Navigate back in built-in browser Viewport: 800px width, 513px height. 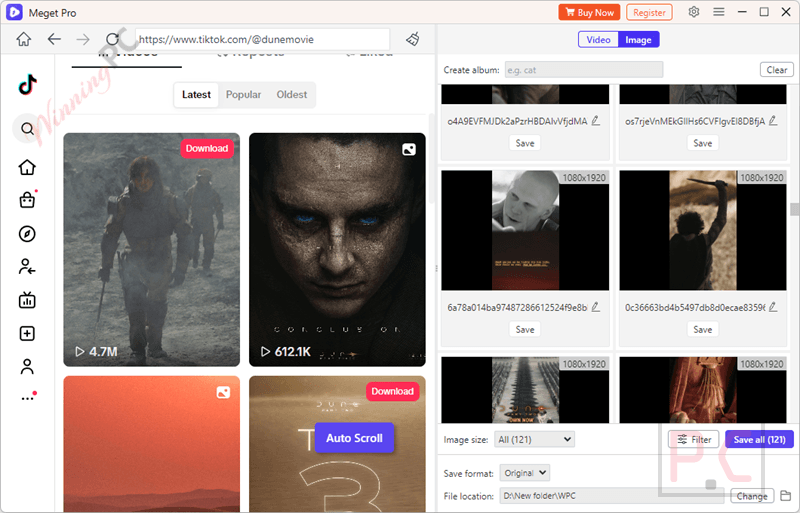click(x=54, y=39)
